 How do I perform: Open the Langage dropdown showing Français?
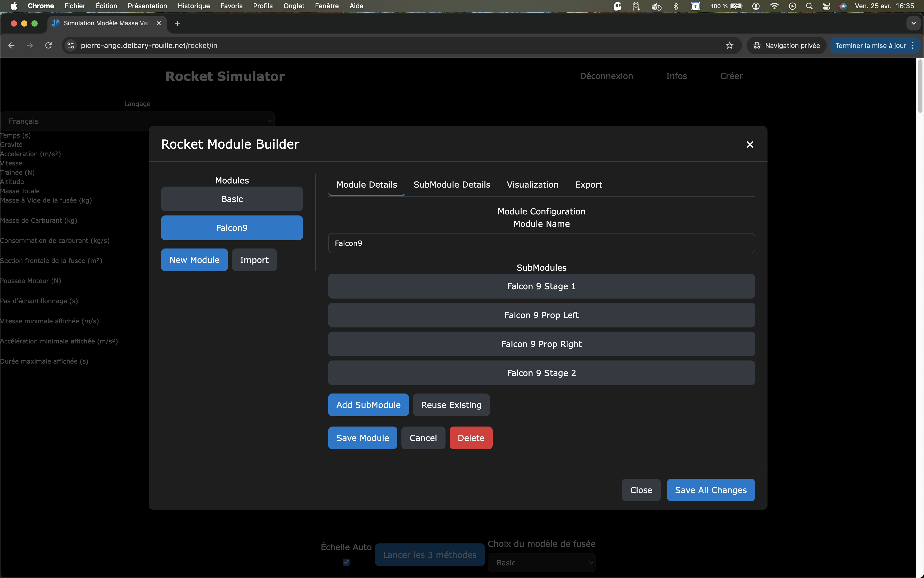pos(137,121)
